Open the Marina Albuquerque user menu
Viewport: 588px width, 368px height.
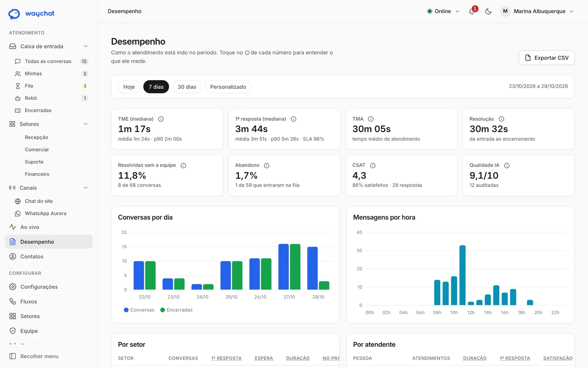point(537,11)
